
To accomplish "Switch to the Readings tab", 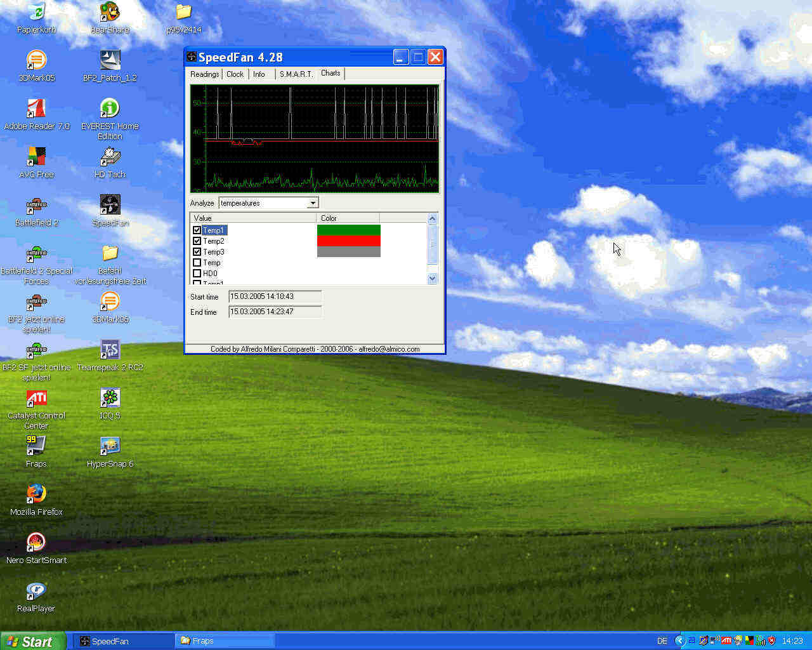I will [204, 74].
